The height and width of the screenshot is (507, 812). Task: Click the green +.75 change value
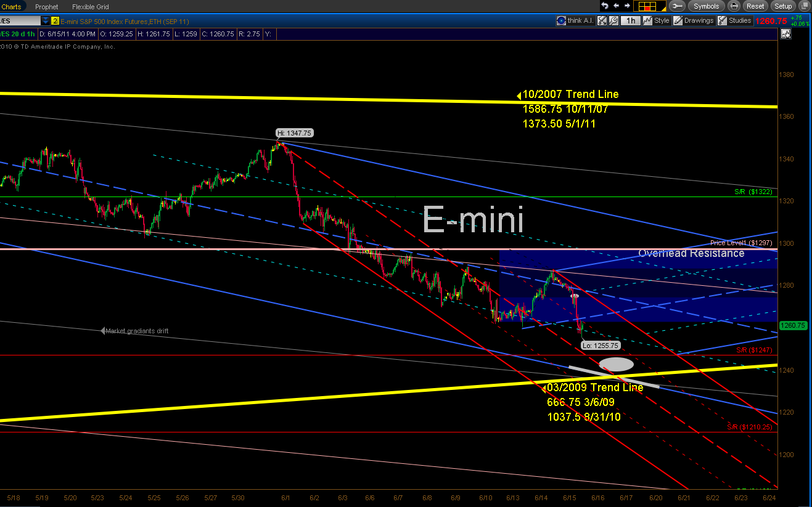point(797,18)
